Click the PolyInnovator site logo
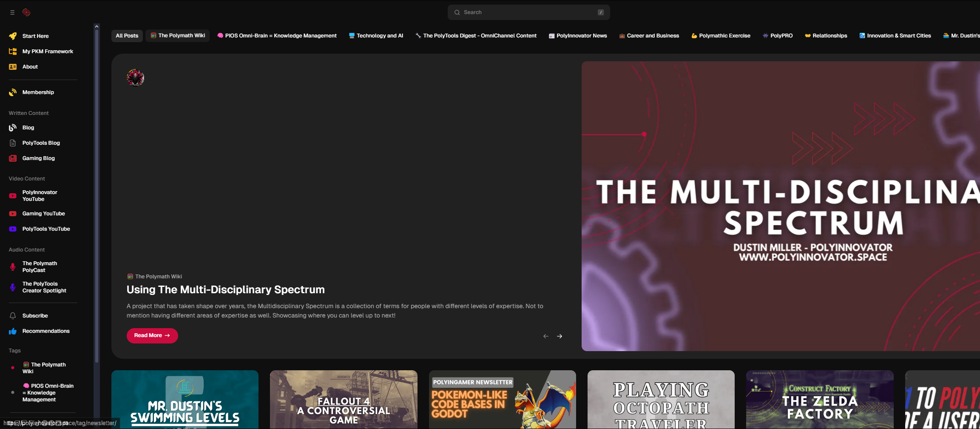This screenshot has height=429, width=980. click(x=26, y=12)
